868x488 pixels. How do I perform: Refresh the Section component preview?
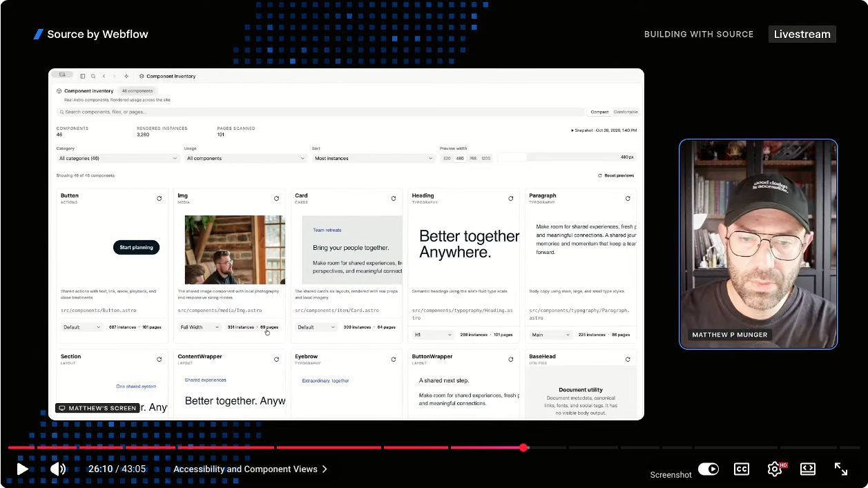[x=160, y=359]
